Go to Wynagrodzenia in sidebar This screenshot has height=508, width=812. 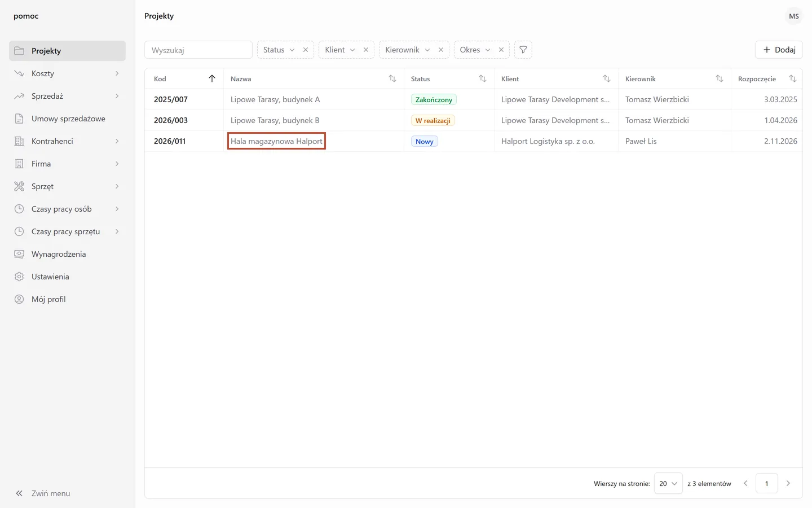(x=67, y=254)
